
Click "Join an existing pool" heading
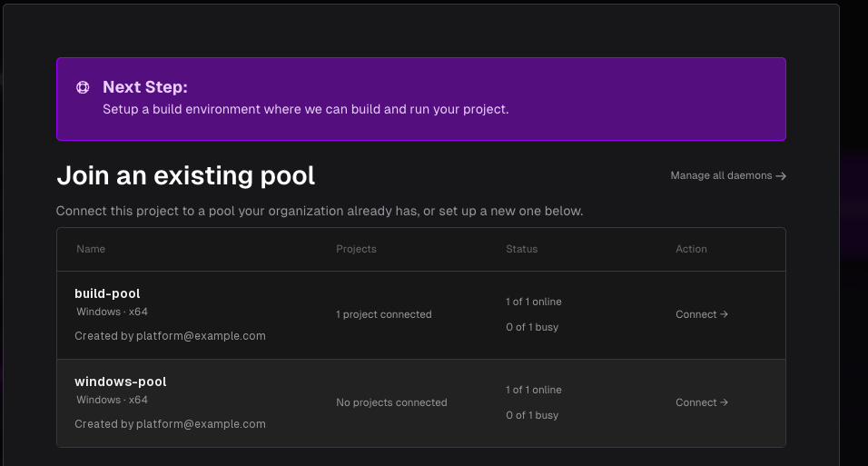tap(186, 175)
